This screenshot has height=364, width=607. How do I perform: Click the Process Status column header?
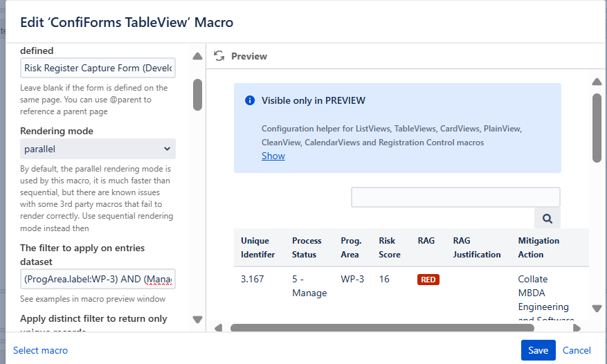[x=307, y=248]
